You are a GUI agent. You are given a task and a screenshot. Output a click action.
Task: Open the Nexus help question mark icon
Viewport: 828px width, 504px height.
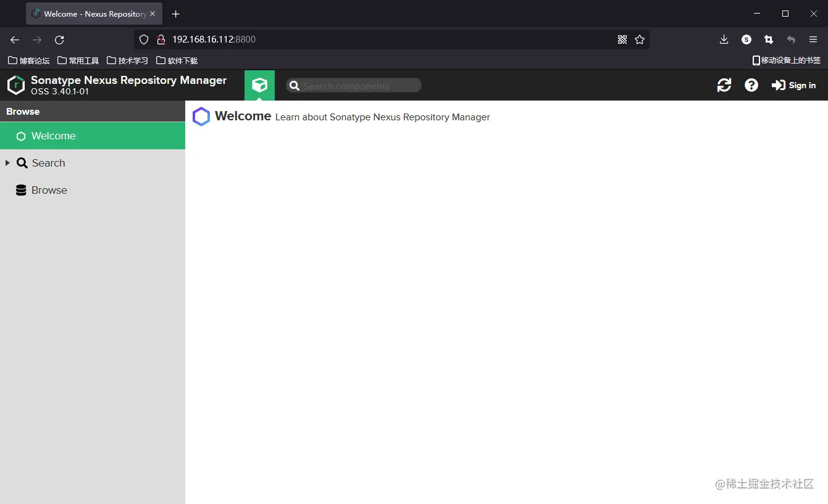[751, 85]
